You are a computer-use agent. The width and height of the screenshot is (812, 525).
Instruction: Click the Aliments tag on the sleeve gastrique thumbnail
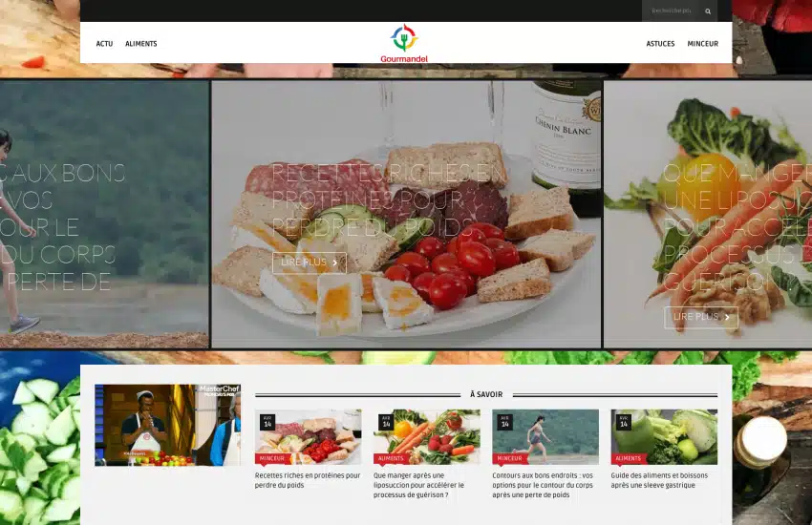(629, 458)
